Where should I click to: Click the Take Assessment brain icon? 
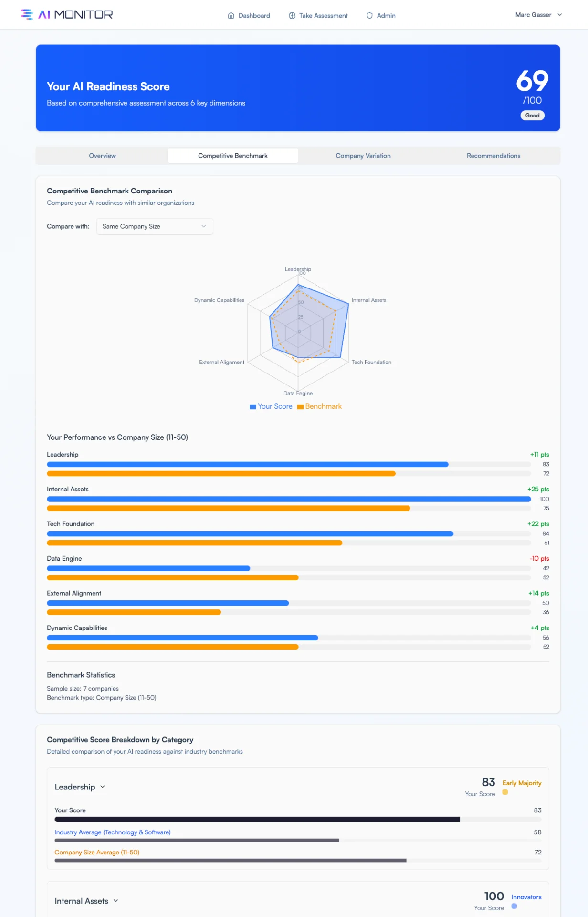click(x=292, y=15)
